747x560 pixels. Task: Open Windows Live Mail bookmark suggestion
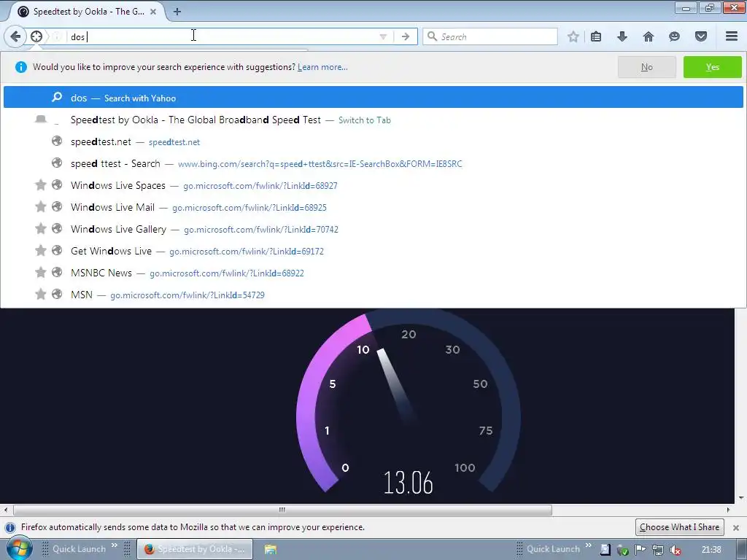373,207
